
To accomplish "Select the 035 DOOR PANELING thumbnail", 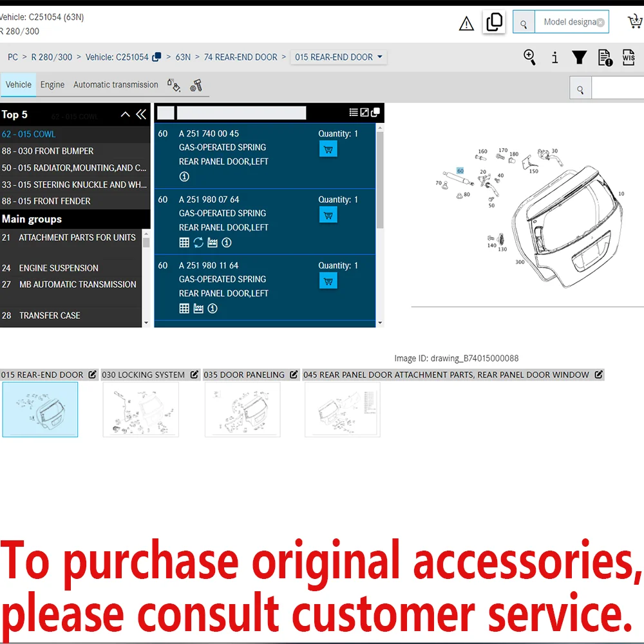I will [x=243, y=410].
